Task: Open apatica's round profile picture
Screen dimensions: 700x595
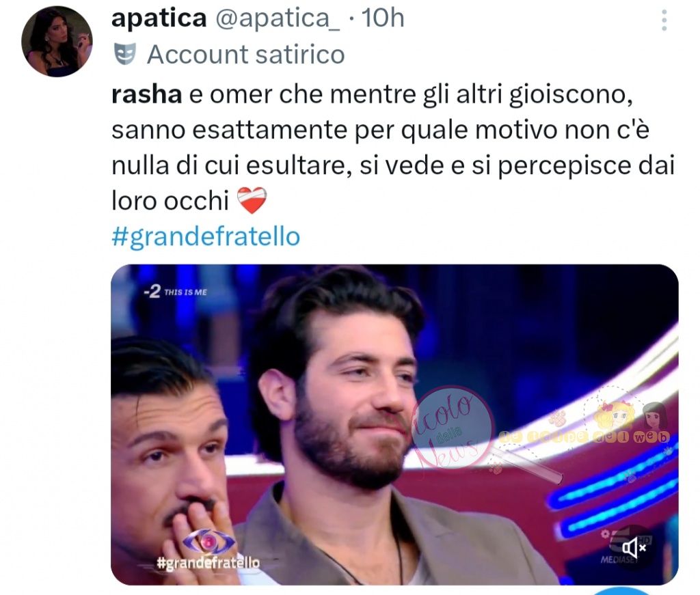Action: tap(57, 41)
